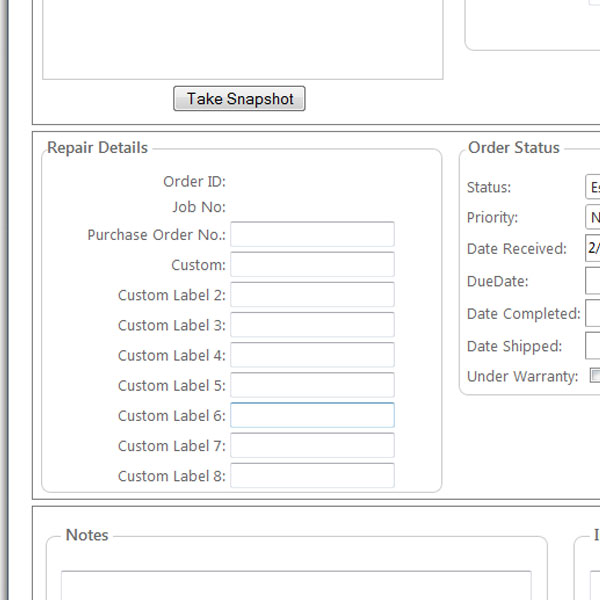Select the Custom Label 6 field

pyautogui.click(x=312, y=415)
